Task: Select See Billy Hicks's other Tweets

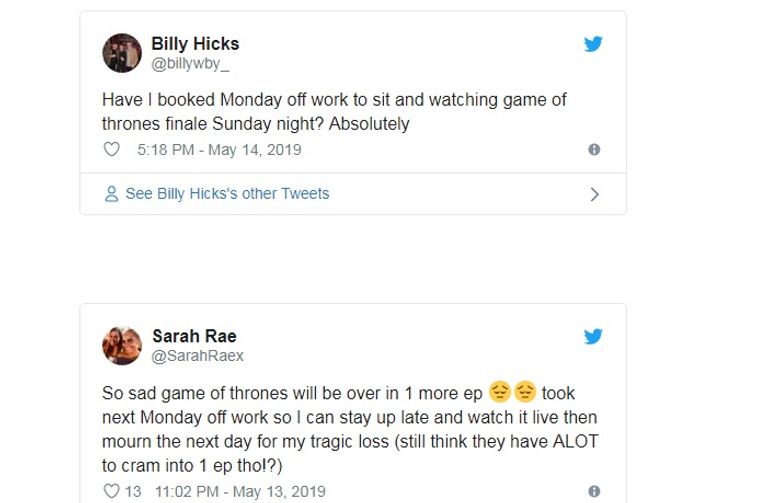Action: click(227, 194)
